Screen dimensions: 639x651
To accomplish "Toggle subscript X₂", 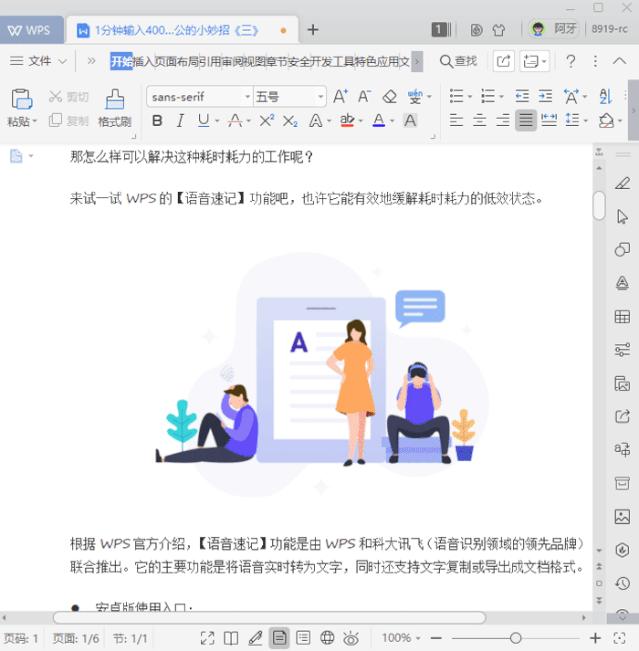I will [290, 121].
